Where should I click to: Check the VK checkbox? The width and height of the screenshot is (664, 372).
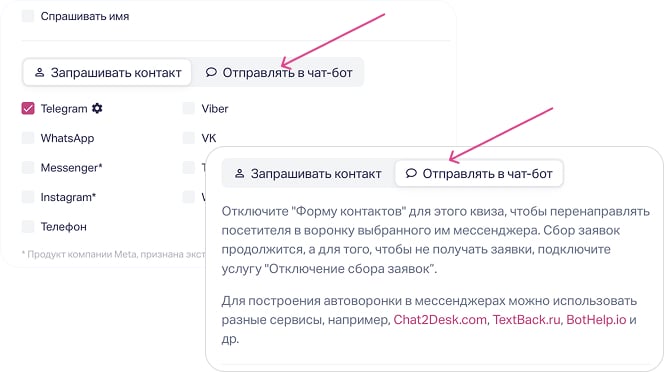pyautogui.click(x=188, y=138)
